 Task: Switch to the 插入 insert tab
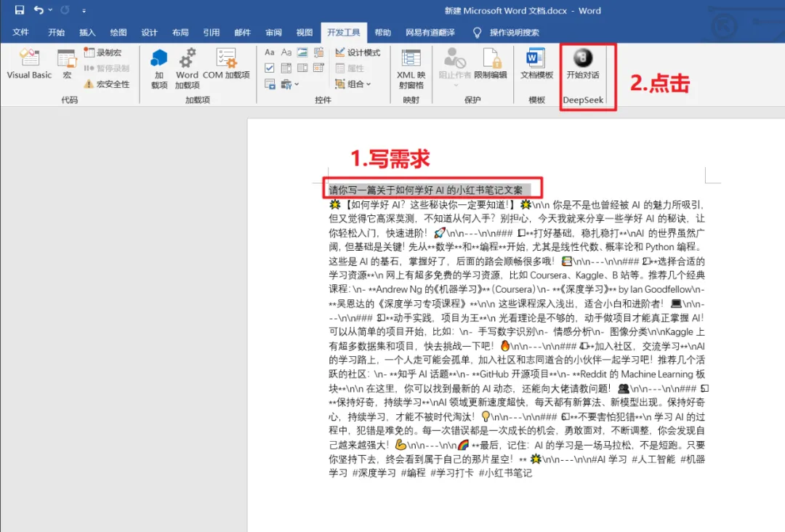tap(87, 33)
